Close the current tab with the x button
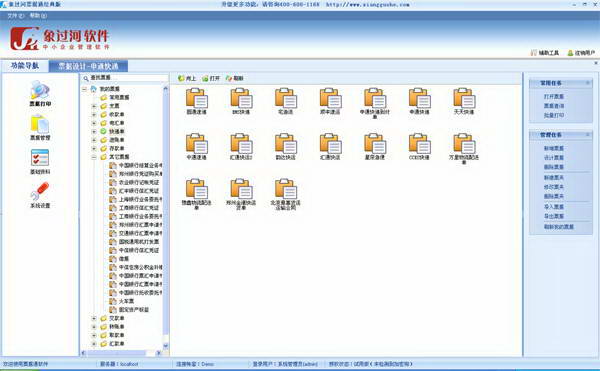This screenshot has width=600, height=371. tap(596, 63)
